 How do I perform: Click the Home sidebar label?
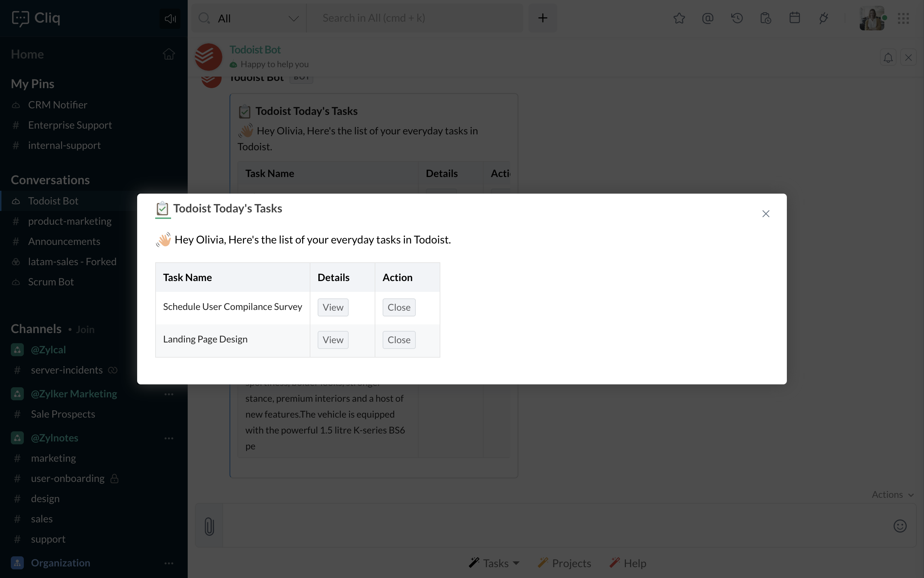27,54
